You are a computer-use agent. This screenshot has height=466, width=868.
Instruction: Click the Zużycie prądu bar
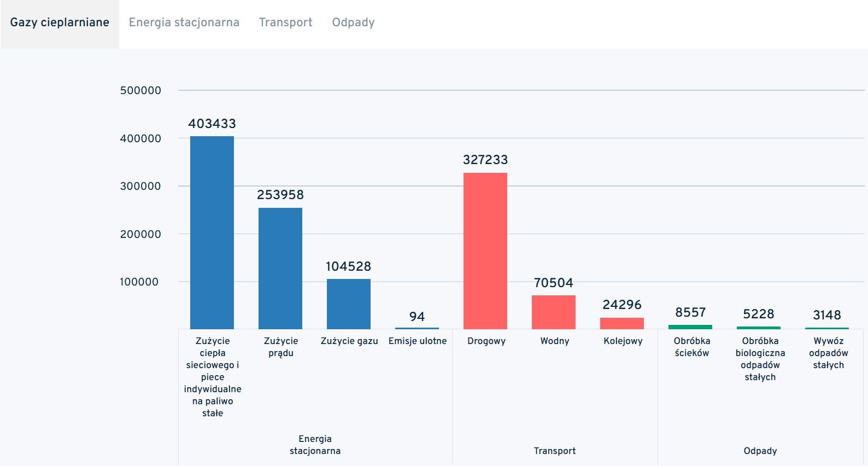click(280, 268)
